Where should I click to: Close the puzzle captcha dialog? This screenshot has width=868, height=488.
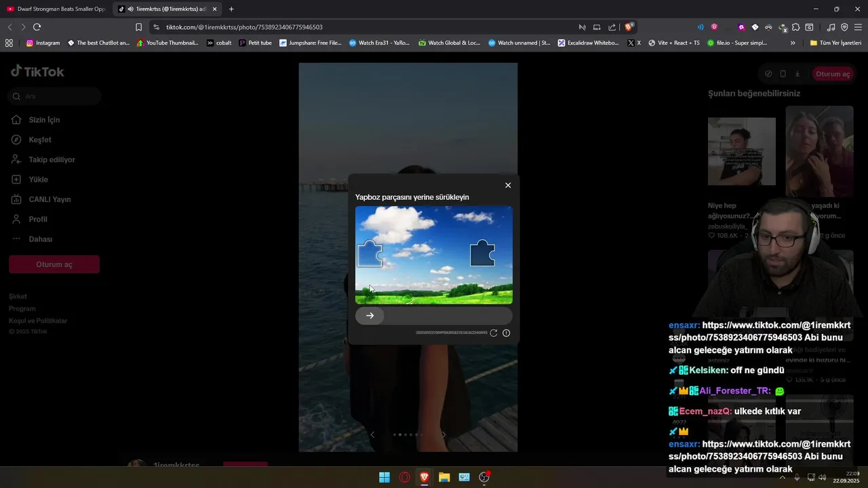point(508,185)
